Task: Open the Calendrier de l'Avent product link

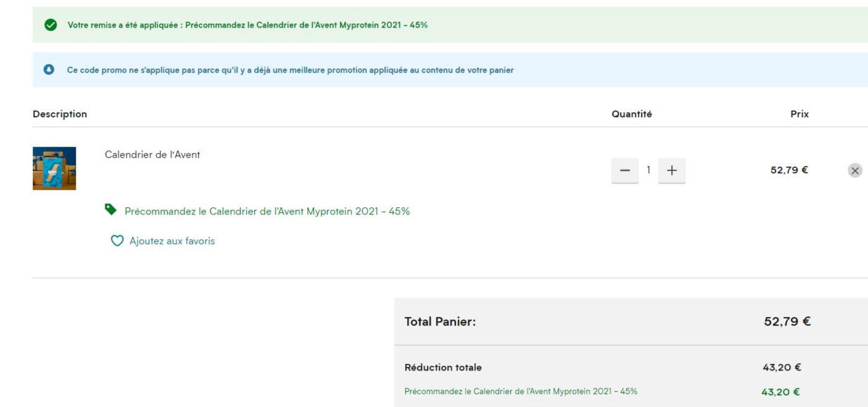Action: (x=152, y=155)
